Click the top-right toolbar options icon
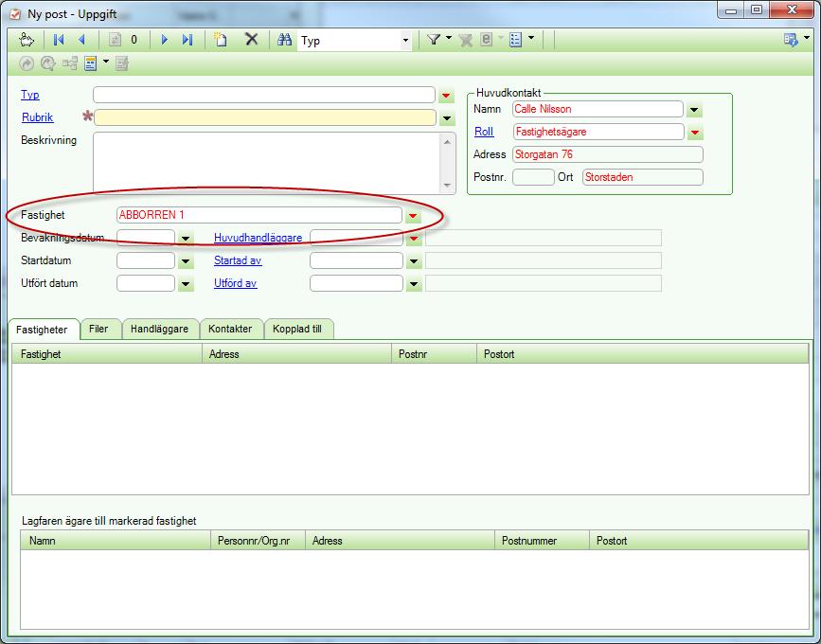The image size is (821, 644). 790,40
